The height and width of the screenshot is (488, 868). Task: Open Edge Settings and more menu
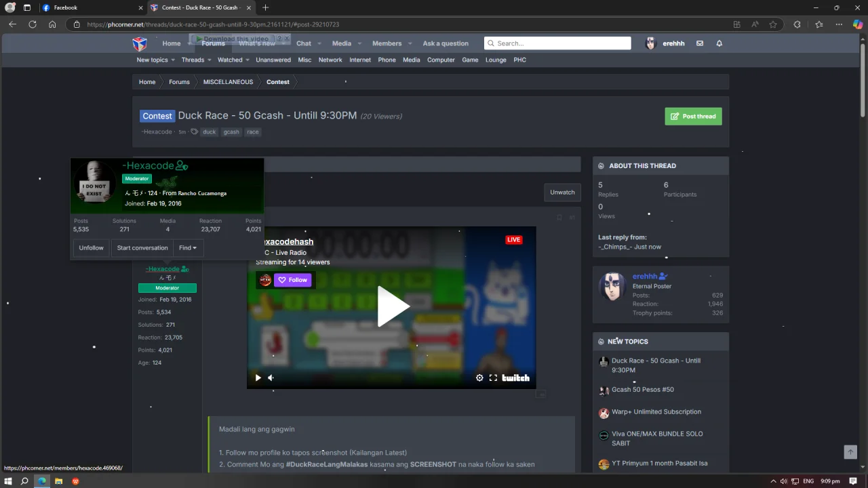coord(839,24)
